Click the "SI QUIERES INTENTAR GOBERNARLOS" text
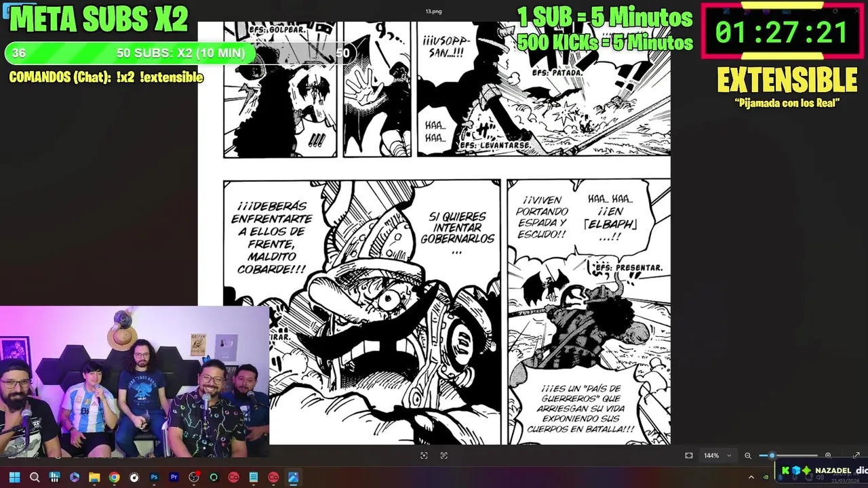868x488 pixels. pyautogui.click(x=458, y=233)
